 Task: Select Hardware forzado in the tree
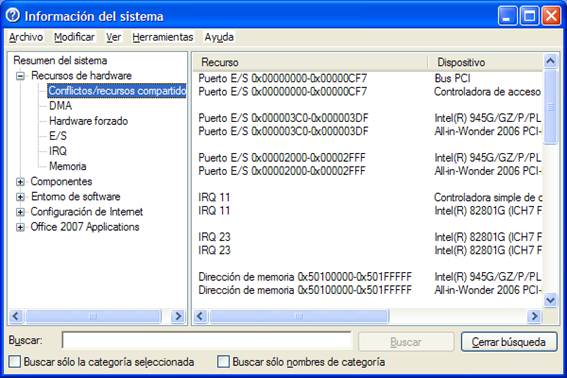[89, 121]
